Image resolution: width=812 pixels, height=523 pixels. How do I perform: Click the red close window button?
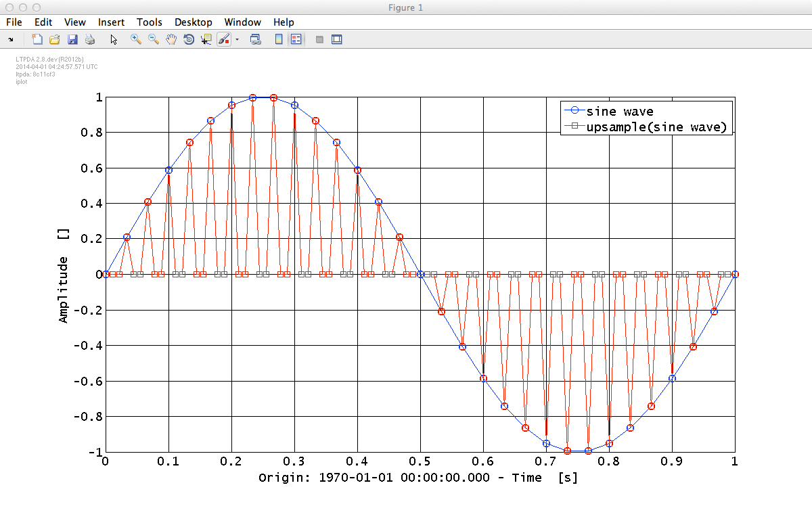(9, 7)
